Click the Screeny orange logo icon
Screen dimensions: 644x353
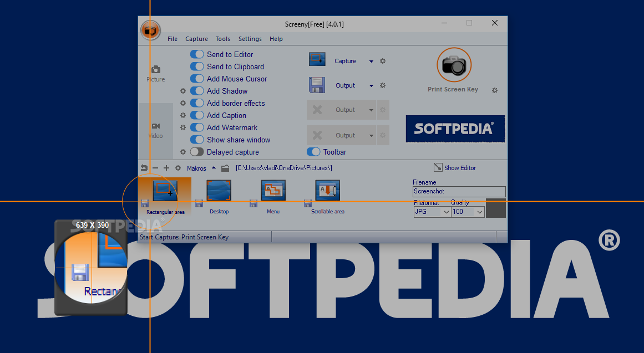(x=151, y=30)
